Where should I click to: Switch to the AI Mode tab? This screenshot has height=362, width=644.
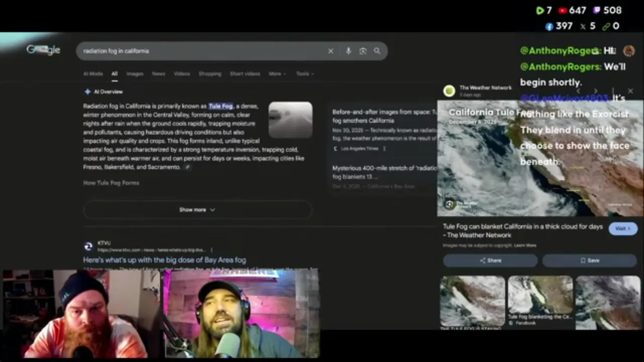(93, 73)
